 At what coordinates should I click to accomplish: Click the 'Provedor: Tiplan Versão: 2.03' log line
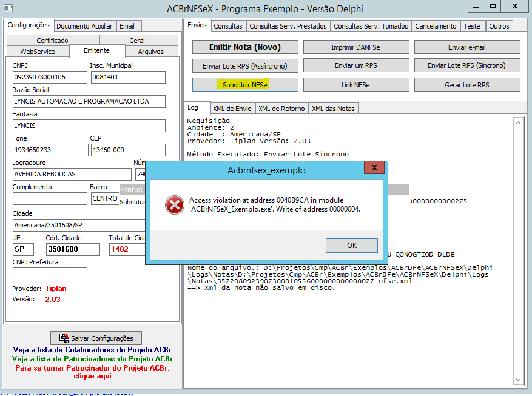click(249, 141)
